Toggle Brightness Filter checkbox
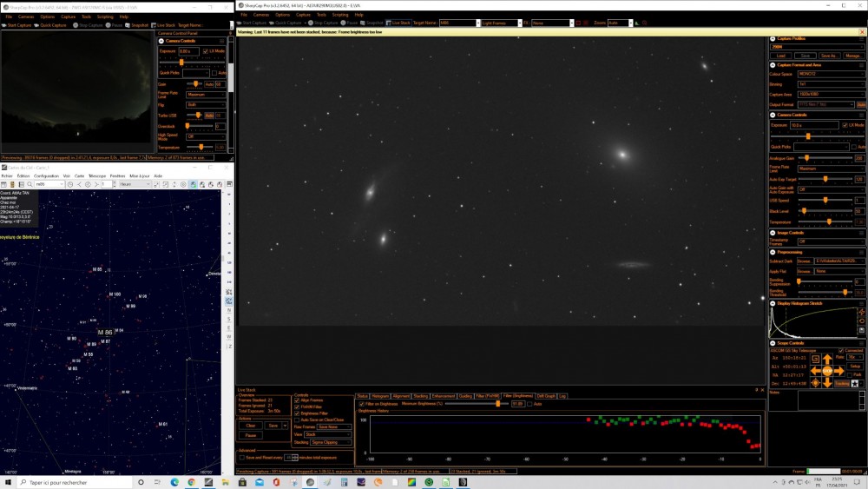The height and width of the screenshot is (489, 868). (297, 413)
